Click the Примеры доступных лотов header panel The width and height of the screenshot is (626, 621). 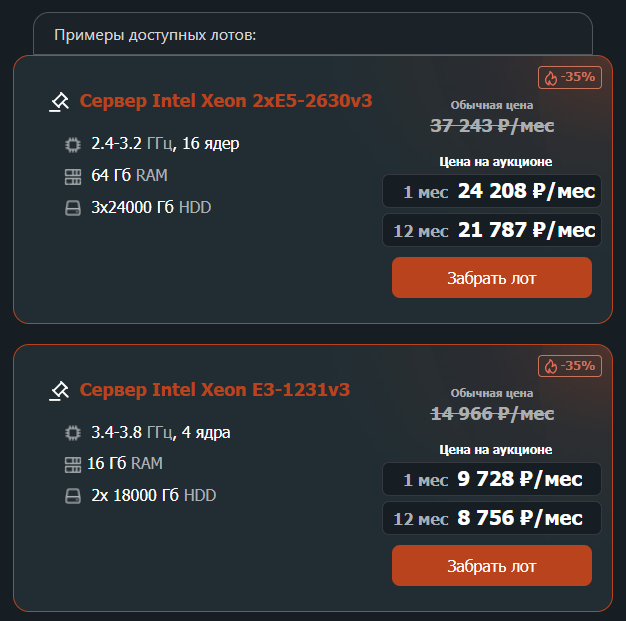click(313, 34)
